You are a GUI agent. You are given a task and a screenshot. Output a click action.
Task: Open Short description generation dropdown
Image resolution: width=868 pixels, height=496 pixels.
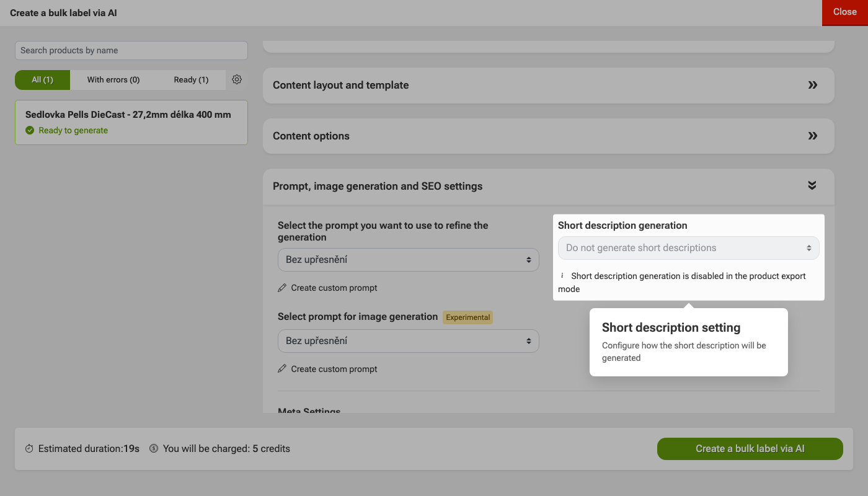tap(689, 248)
